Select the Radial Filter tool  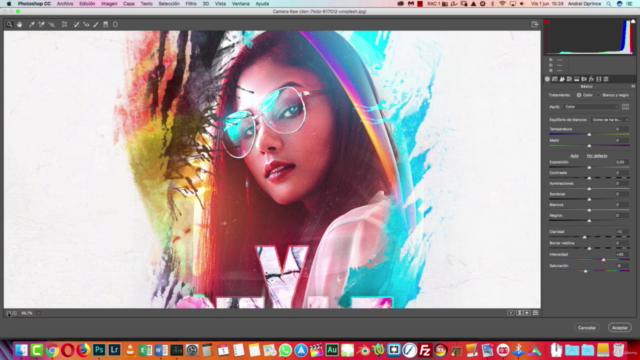point(116,24)
